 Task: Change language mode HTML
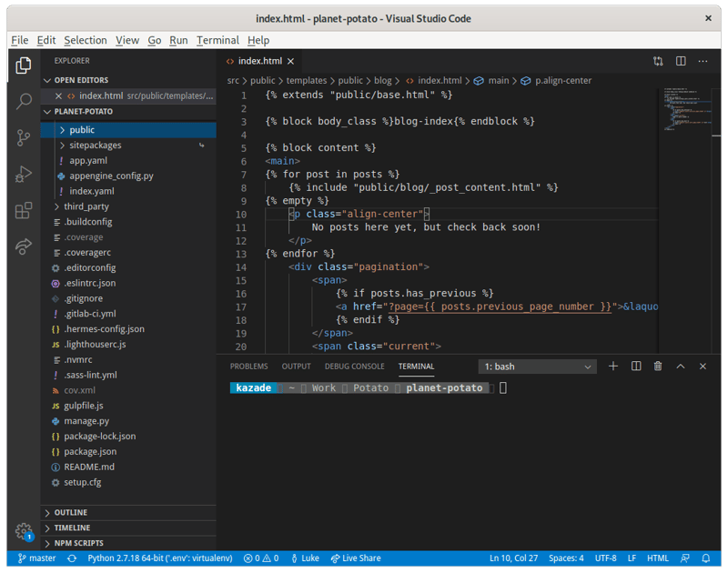[658, 558]
